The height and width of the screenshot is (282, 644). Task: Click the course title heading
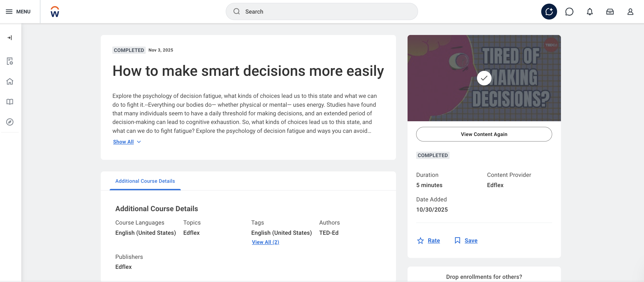point(248,71)
